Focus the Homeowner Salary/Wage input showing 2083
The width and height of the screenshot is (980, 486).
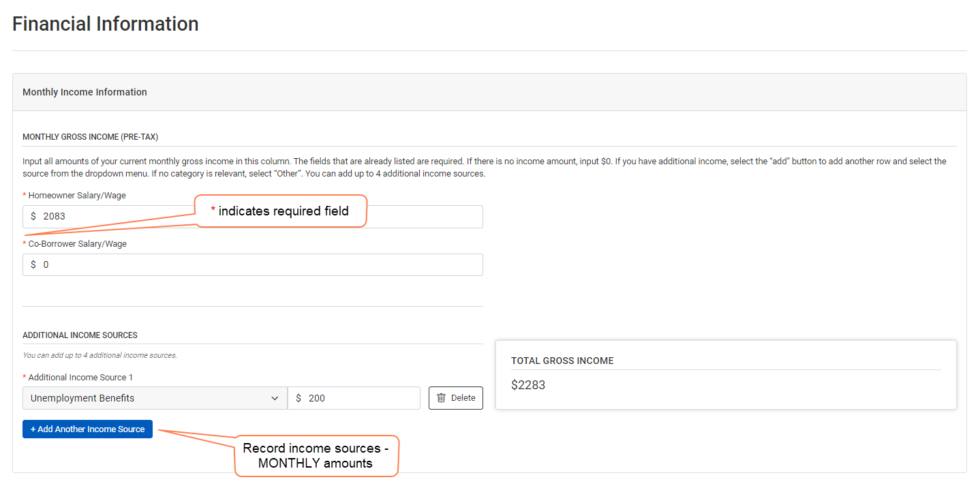pyautogui.click(x=259, y=217)
